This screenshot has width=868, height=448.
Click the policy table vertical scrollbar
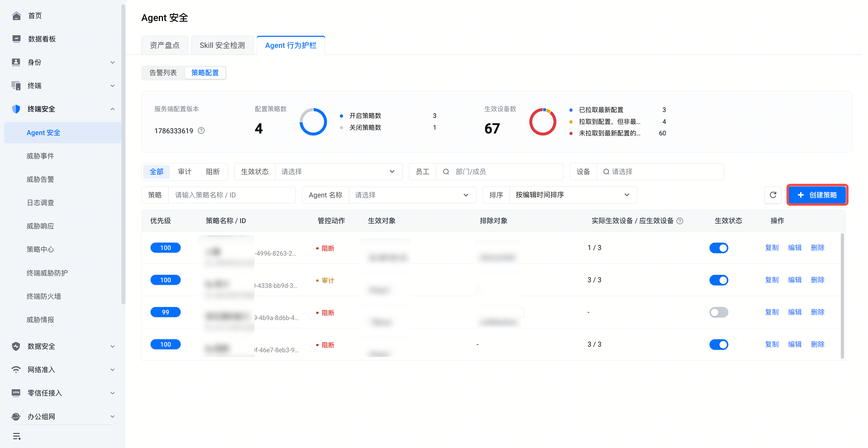(x=842, y=296)
